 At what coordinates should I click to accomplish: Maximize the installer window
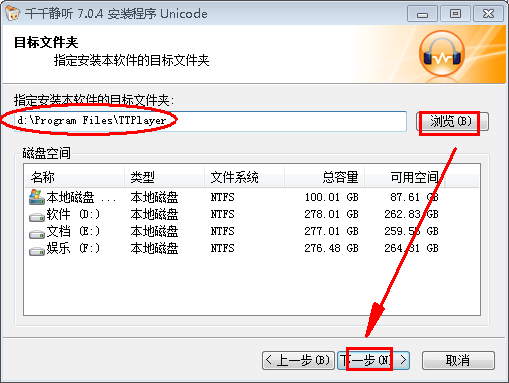pos(455,14)
